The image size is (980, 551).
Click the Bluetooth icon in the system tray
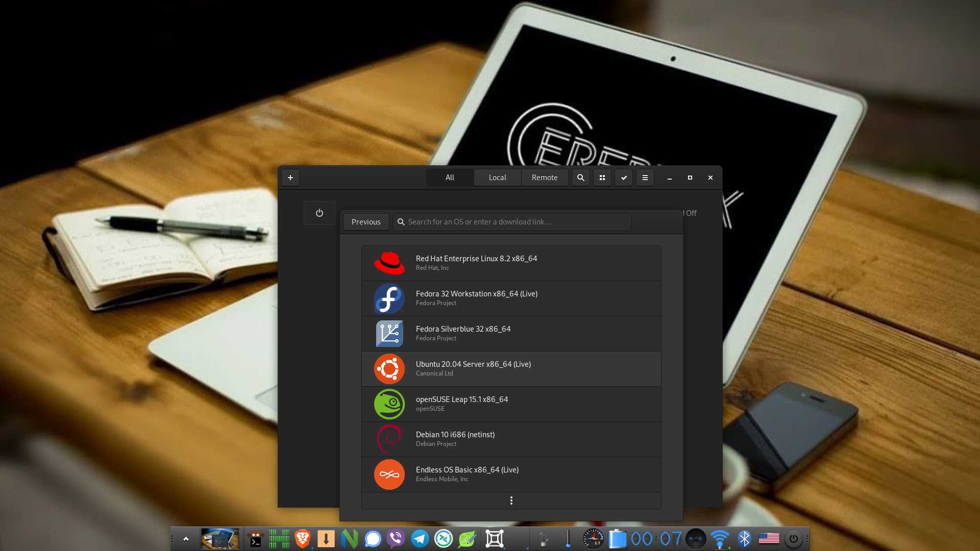744,538
